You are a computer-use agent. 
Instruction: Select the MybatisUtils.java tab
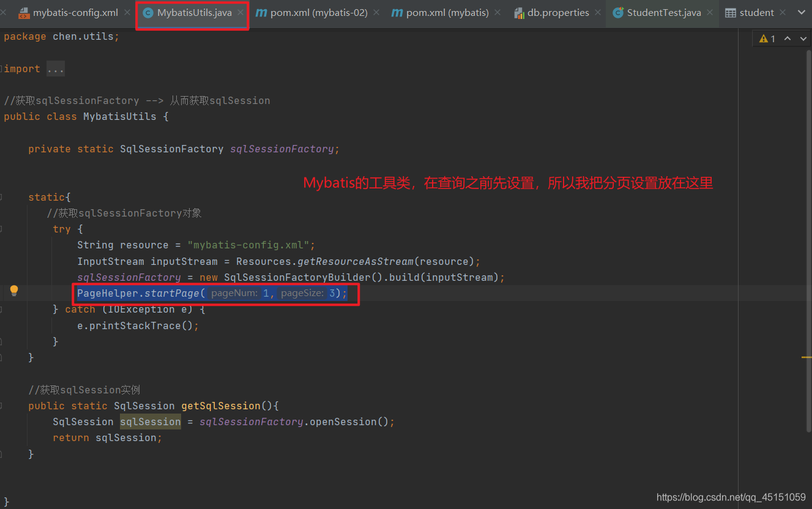[195, 13]
